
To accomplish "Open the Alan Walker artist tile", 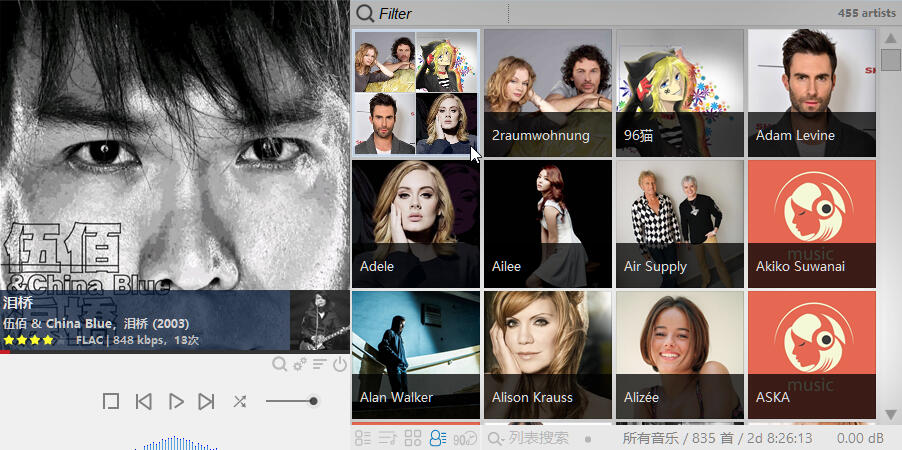I will [415, 354].
